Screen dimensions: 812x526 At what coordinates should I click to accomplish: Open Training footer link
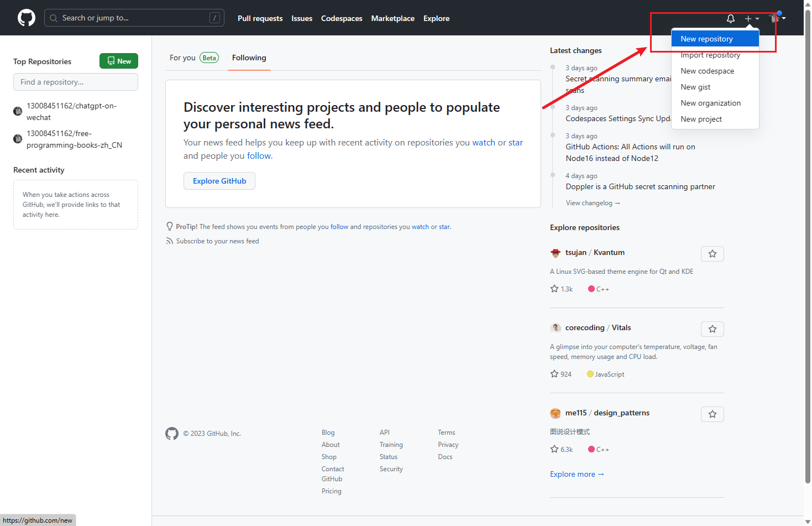point(391,445)
